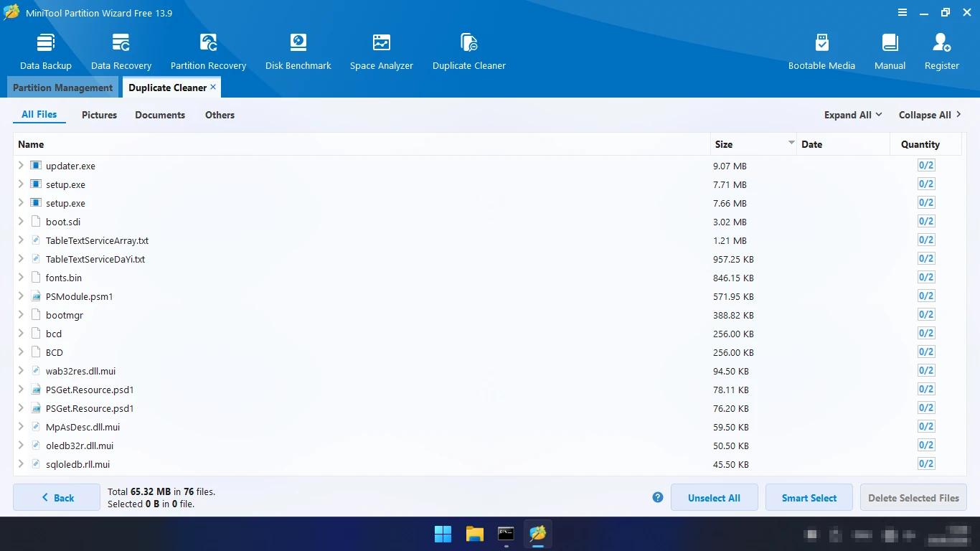Toggle the 0/2 selection for boot.sdi
The height and width of the screenshot is (551, 980).
pyautogui.click(x=926, y=222)
